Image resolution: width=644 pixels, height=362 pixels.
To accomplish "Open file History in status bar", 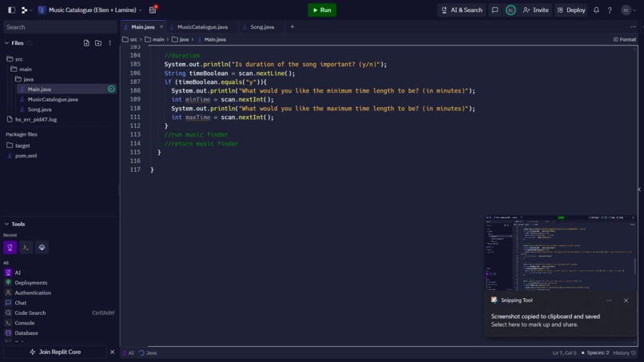I will pyautogui.click(x=624, y=353).
